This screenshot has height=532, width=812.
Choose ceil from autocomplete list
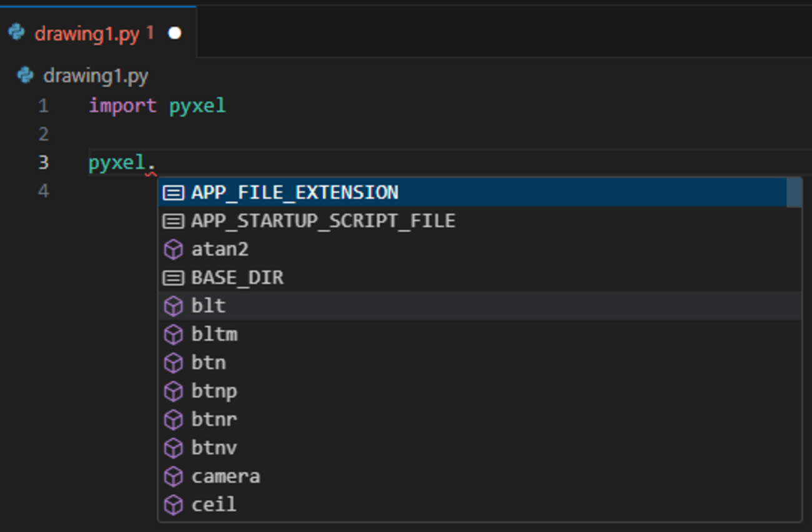(214, 505)
